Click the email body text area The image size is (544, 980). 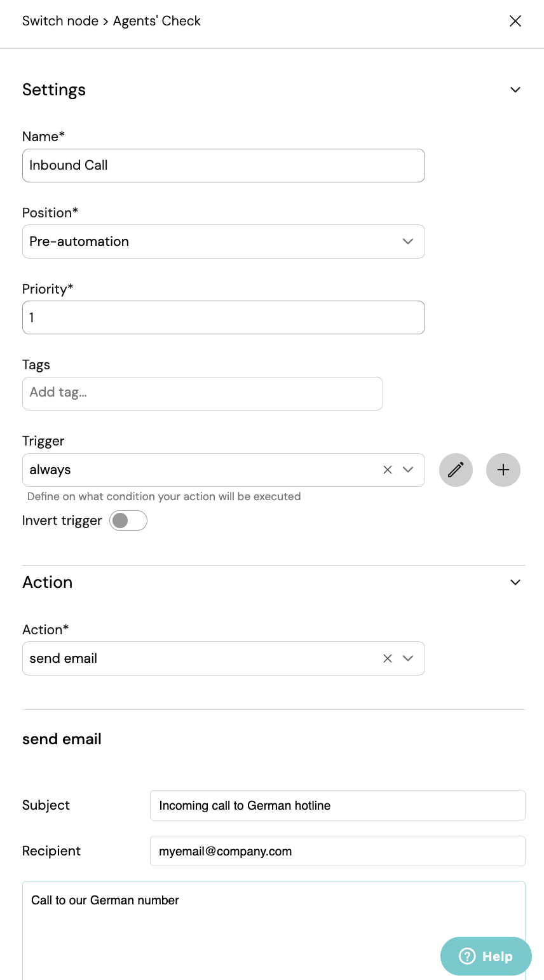274,930
